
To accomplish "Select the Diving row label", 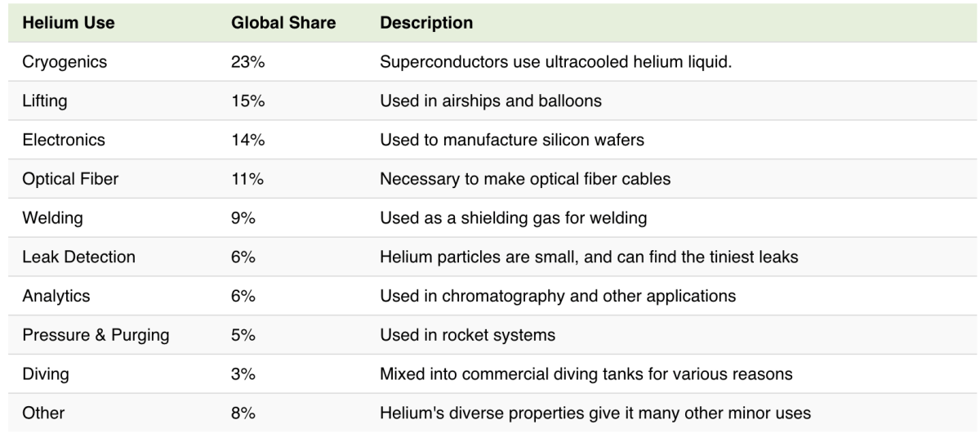I will pyautogui.click(x=46, y=374).
